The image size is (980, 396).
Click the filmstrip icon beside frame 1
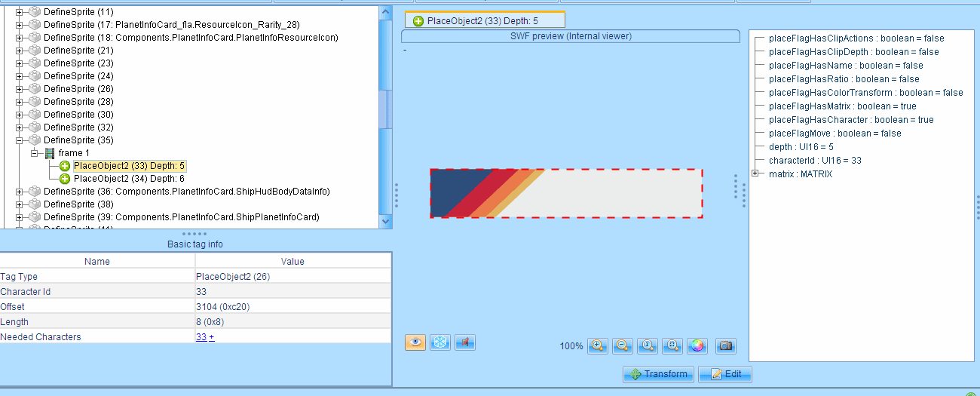[50, 153]
